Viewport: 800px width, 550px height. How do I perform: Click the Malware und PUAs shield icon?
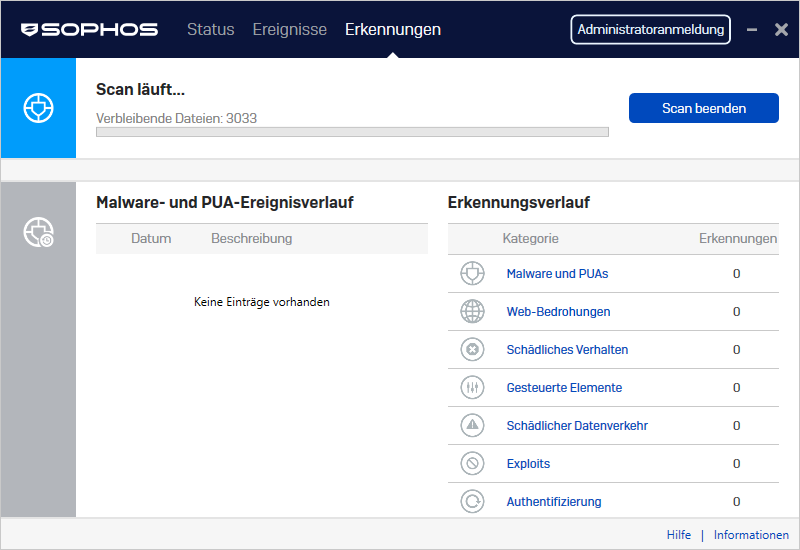[472, 273]
